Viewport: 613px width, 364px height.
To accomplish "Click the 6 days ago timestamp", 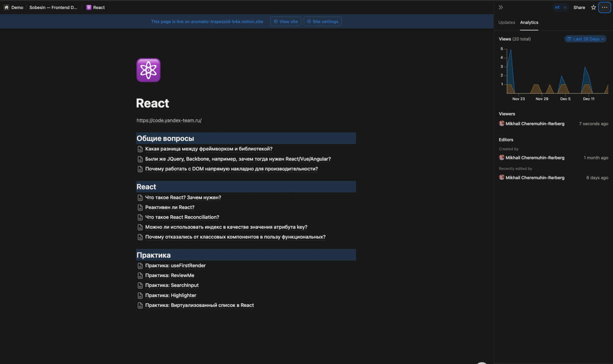I will tap(597, 178).
